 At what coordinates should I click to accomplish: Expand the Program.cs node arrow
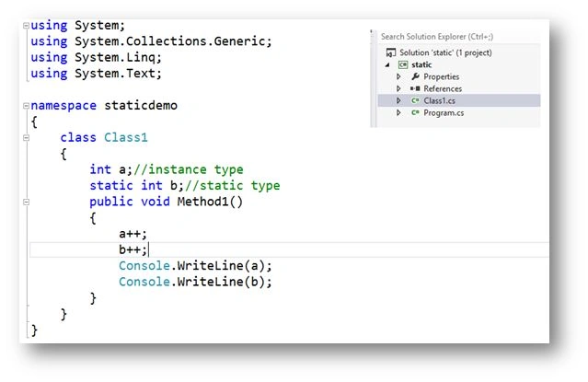pyautogui.click(x=398, y=112)
